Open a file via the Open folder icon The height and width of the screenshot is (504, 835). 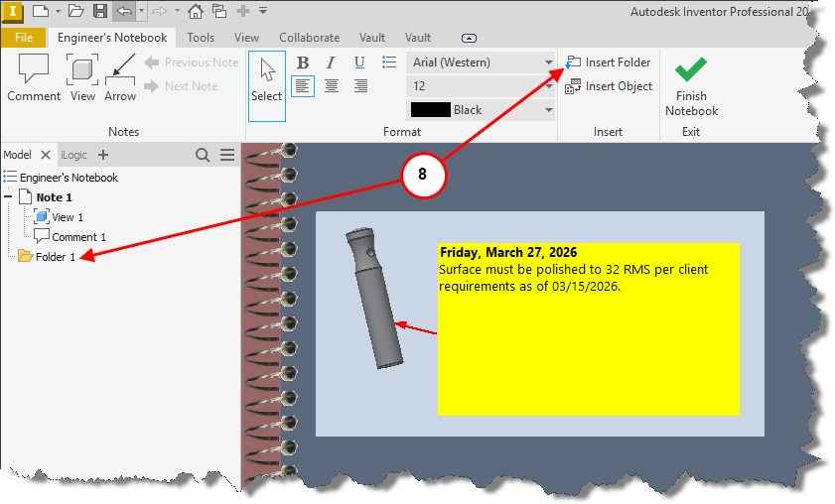click(75, 11)
